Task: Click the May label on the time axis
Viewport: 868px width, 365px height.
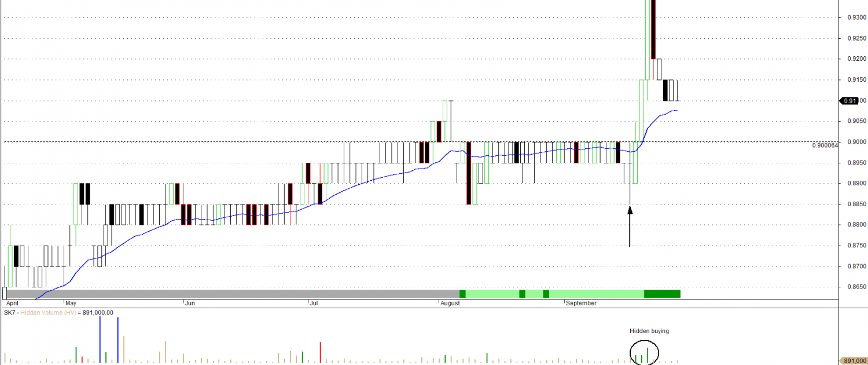Action: pos(71,303)
